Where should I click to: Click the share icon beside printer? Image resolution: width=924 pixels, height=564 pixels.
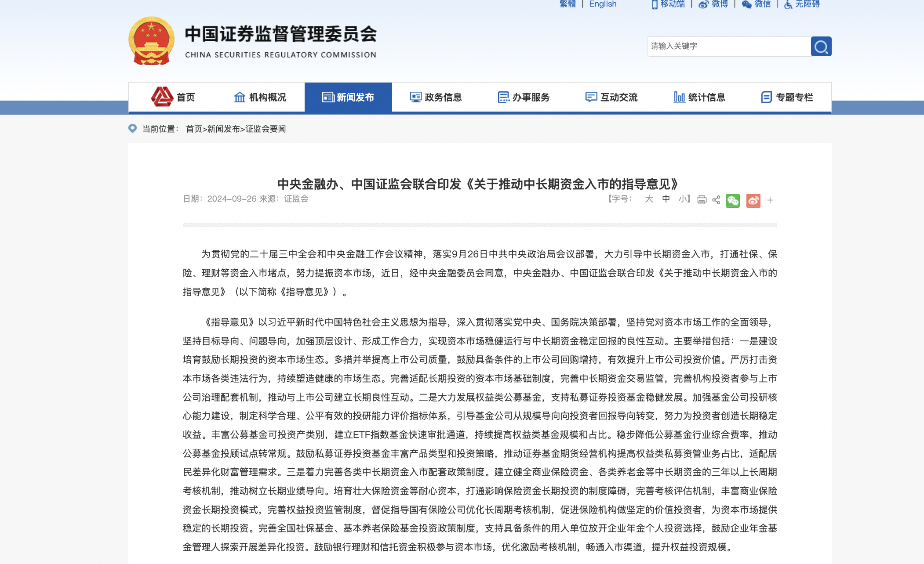pos(716,200)
